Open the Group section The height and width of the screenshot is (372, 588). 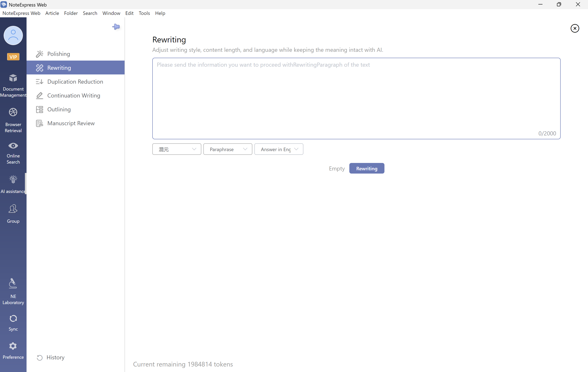click(13, 214)
